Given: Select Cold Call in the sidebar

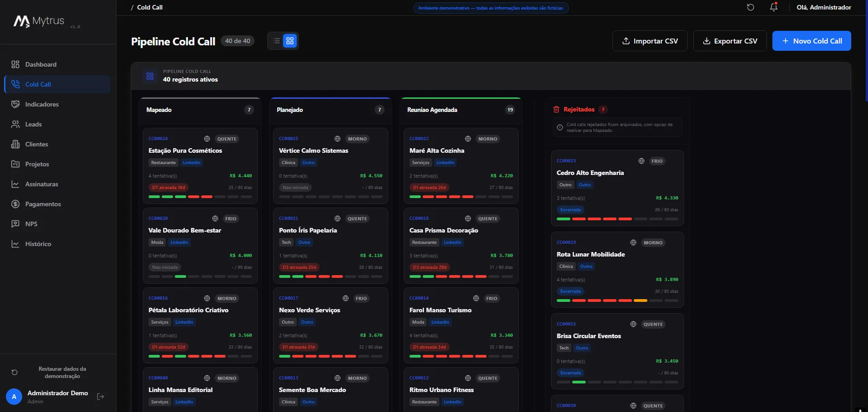Looking at the screenshot, I should point(58,84).
